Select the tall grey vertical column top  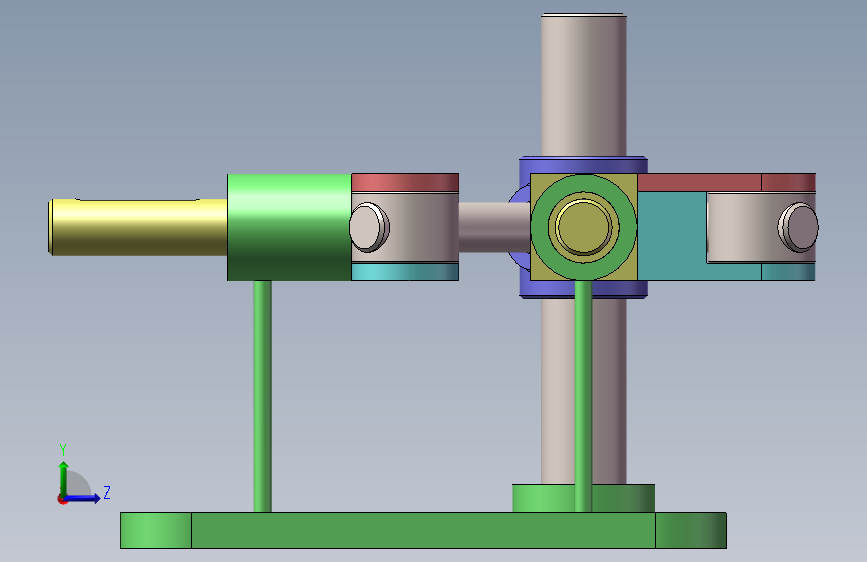tap(583, 84)
